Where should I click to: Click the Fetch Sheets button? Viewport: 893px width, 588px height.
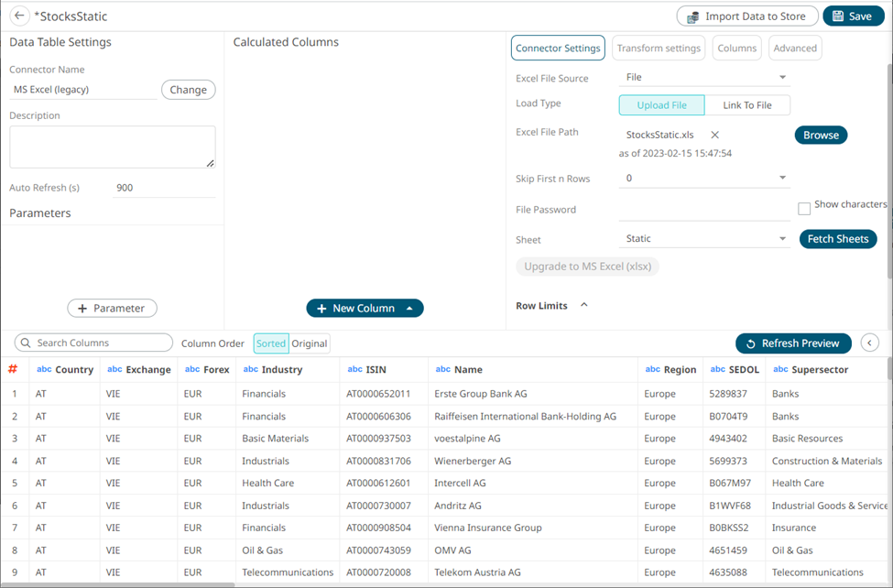[837, 239]
